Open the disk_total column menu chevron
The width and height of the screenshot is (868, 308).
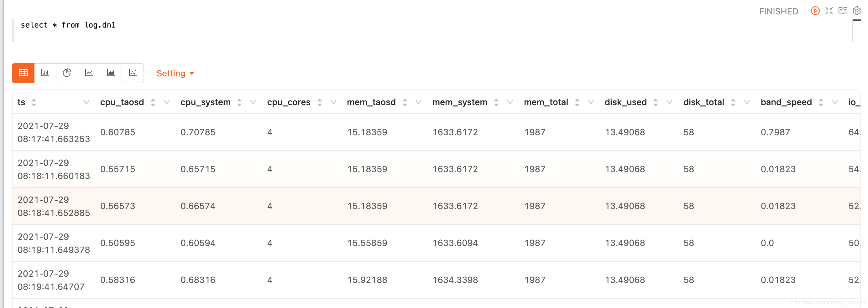point(747,102)
